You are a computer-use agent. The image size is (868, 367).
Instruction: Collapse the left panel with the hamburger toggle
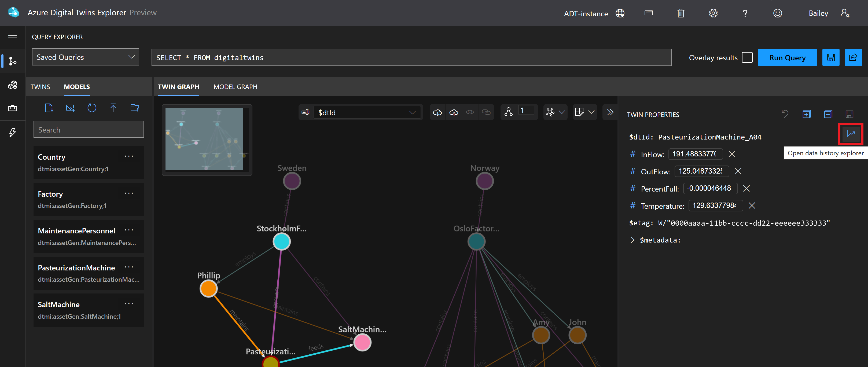pos(12,37)
